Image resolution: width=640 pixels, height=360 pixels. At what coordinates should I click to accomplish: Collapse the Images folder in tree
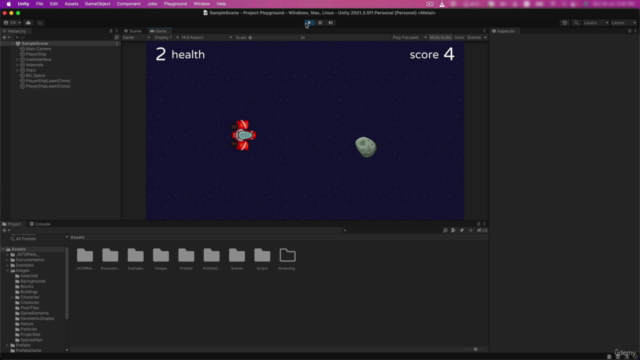7,271
